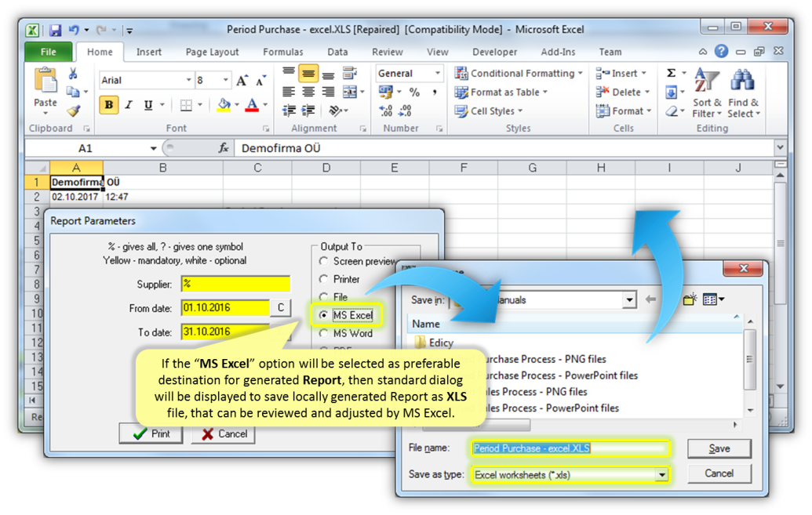Click the Cut scissors icon
This screenshot has height=515, width=812.
coord(73,74)
